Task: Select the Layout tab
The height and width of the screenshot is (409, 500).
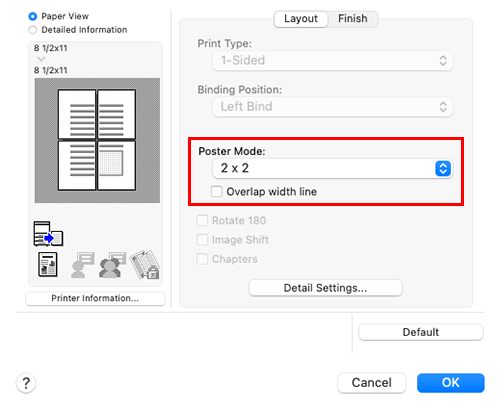Action: 301,19
